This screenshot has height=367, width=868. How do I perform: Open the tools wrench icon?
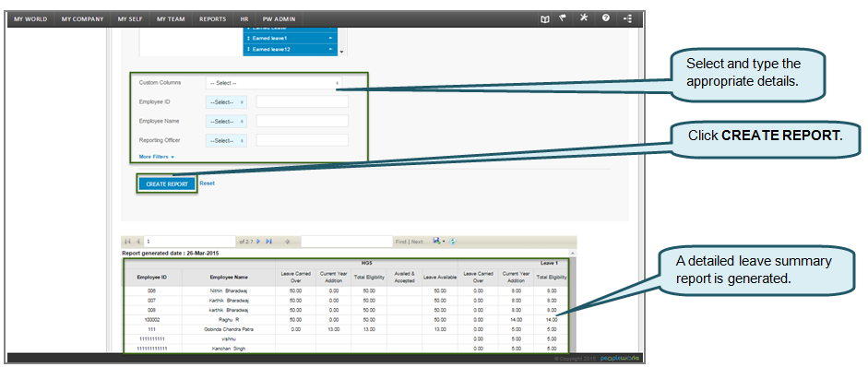click(x=584, y=18)
